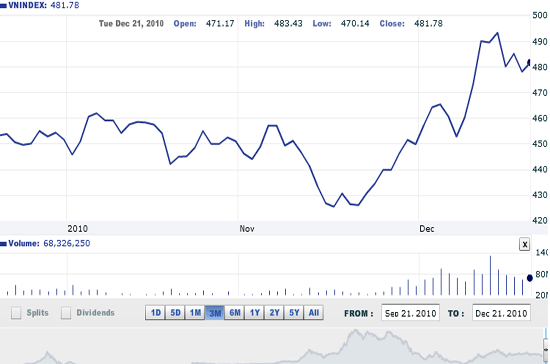Select the 1D time range
Image resolution: width=550 pixels, height=364 pixels.
pyautogui.click(x=155, y=312)
